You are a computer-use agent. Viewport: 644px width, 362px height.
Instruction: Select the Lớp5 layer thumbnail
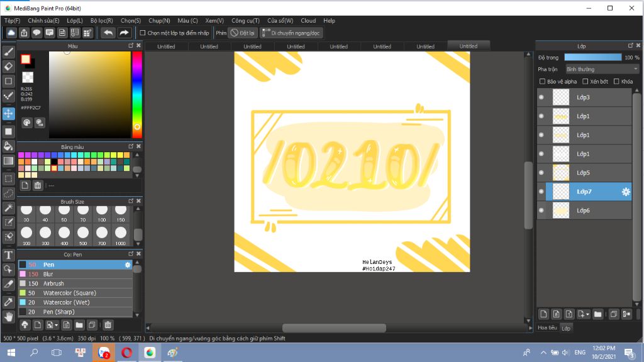click(560, 173)
